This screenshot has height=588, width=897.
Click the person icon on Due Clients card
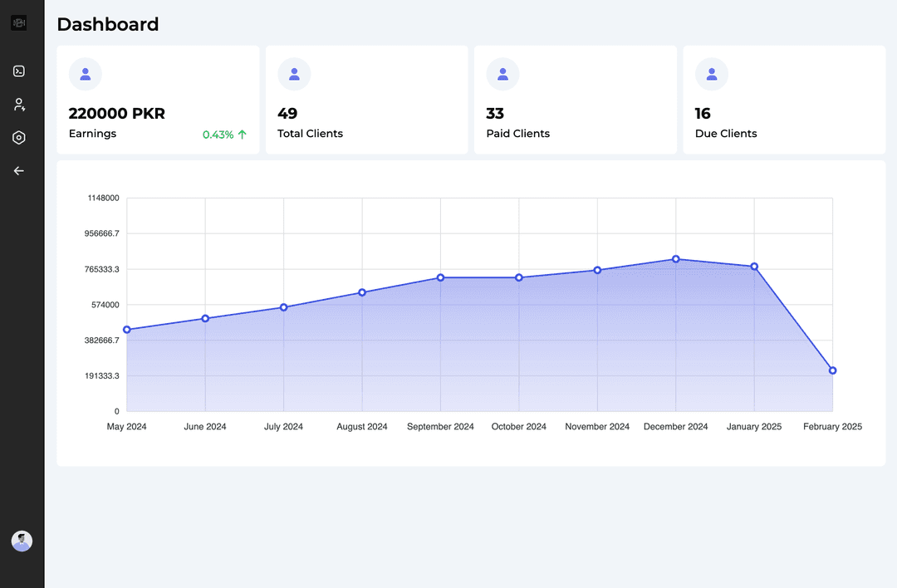[712, 74]
